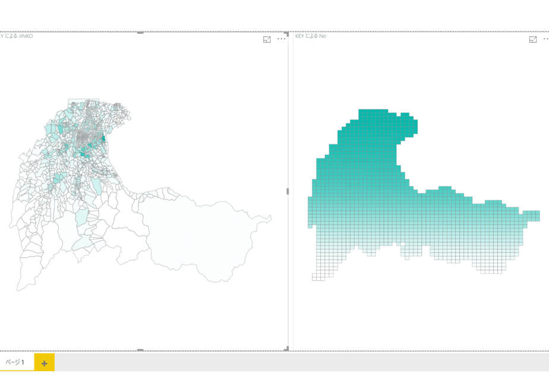Switch to the ページ 1 tab
The image size is (549, 392).
pyautogui.click(x=15, y=362)
